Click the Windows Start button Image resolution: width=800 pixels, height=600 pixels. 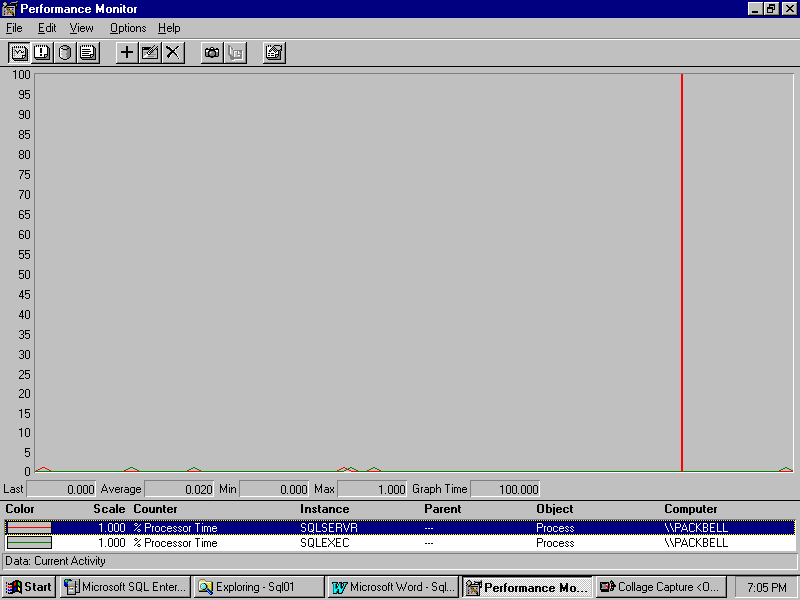29,587
